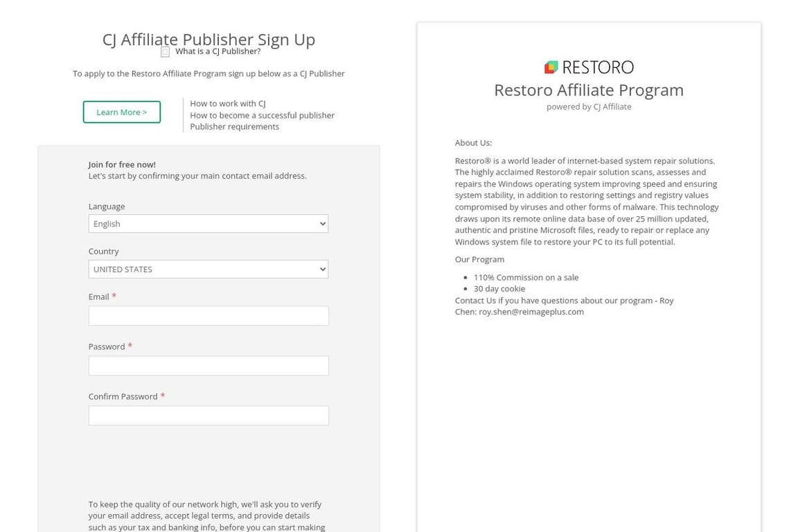Focus the Email input field
Viewport: 798px width, 532px height.
coord(209,316)
